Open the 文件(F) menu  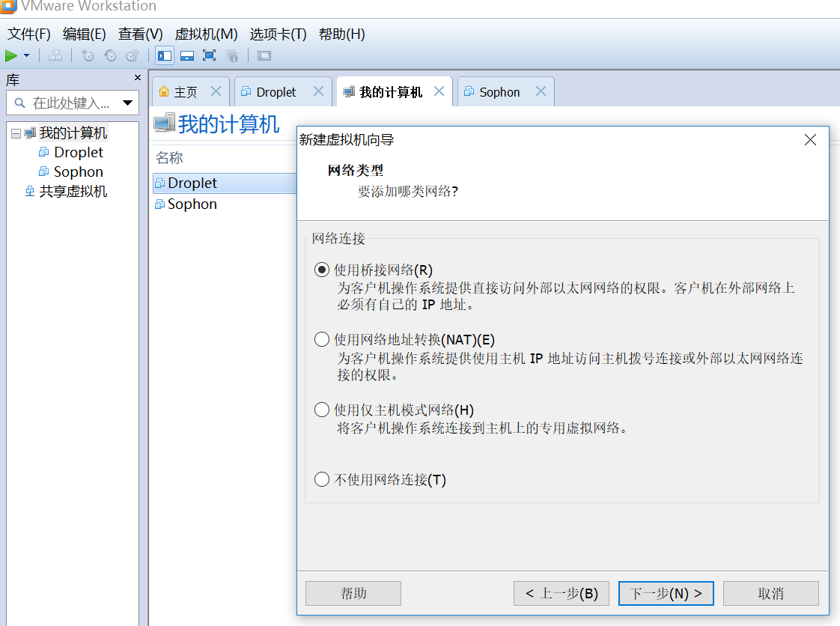29,34
